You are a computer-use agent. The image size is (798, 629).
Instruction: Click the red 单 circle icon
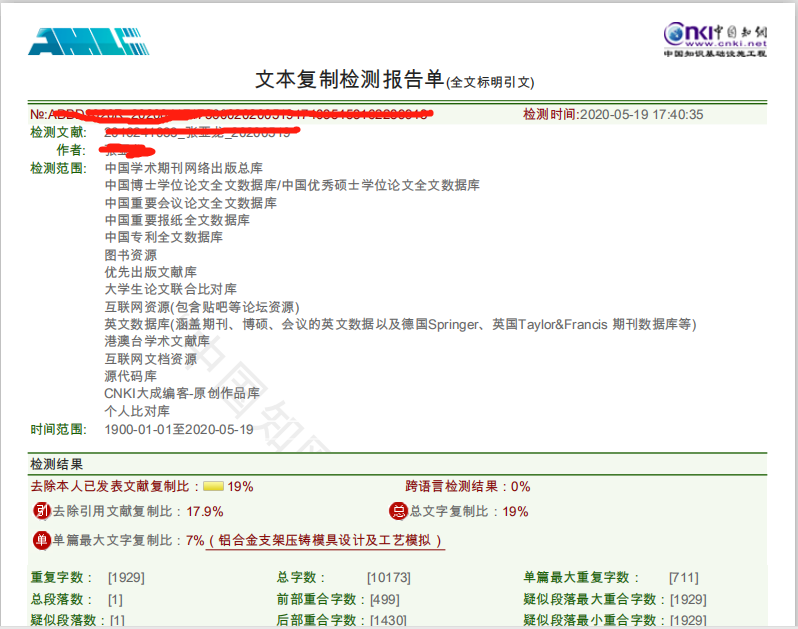coord(42,540)
